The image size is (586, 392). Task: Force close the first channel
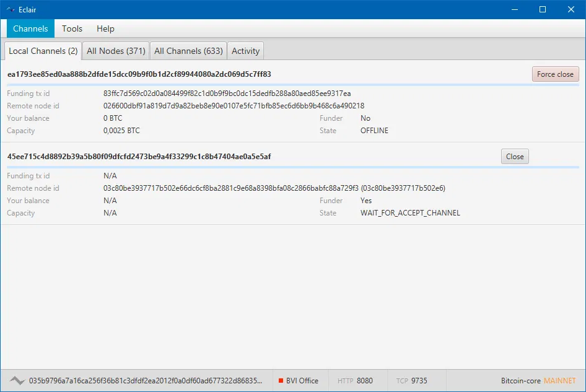(555, 74)
